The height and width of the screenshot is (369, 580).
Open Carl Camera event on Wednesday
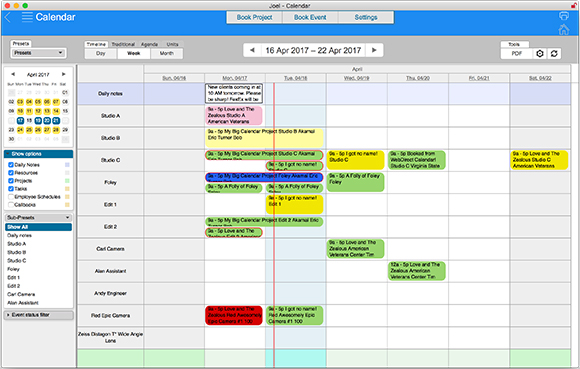click(x=355, y=249)
